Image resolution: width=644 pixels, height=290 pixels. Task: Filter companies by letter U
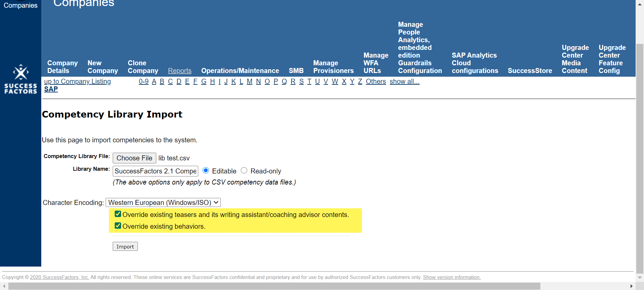click(x=317, y=81)
